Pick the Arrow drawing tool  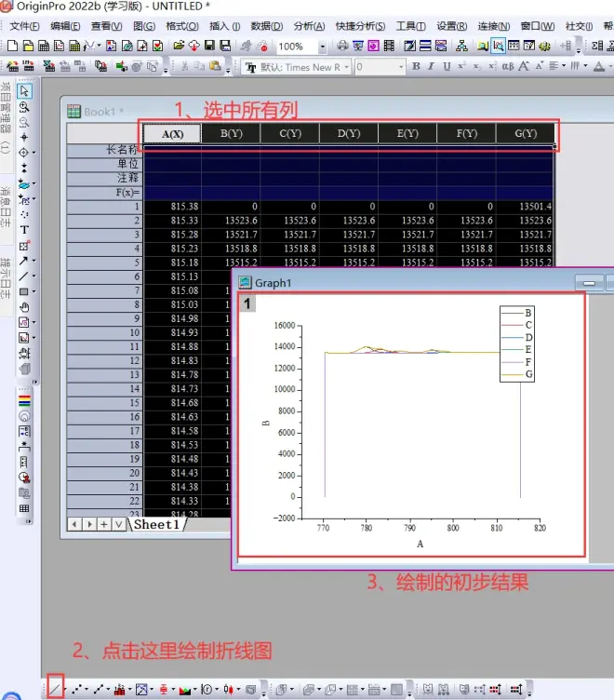[24, 261]
